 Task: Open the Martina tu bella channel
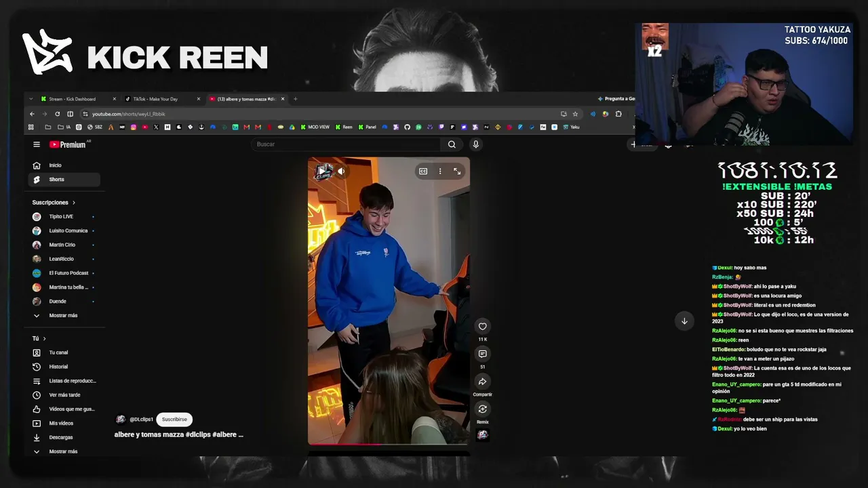click(x=64, y=287)
